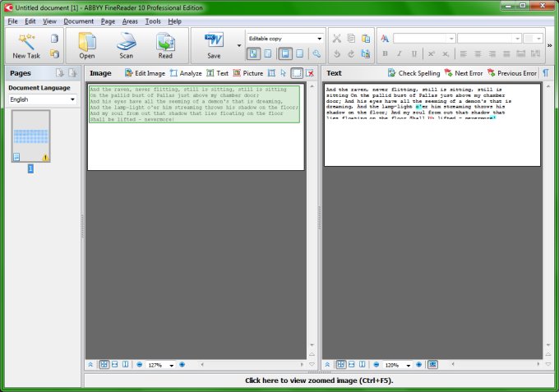Open the Edit Image tool

[145, 73]
